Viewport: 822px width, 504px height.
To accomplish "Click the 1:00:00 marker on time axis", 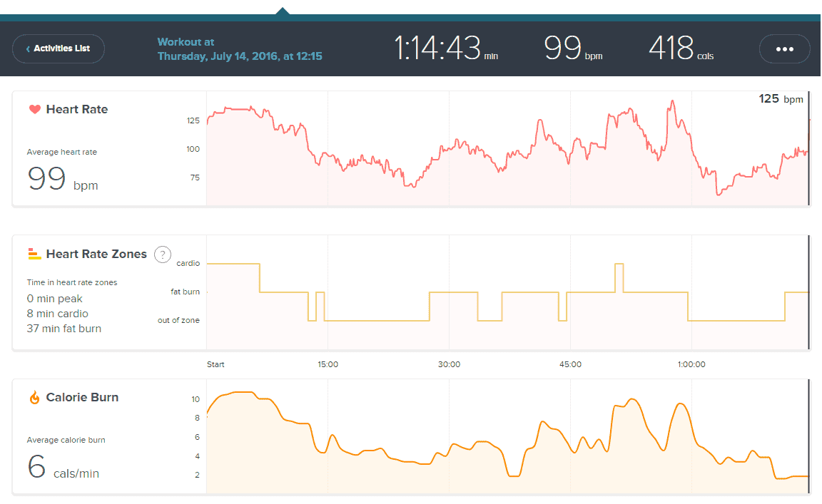I will [691, 364].
